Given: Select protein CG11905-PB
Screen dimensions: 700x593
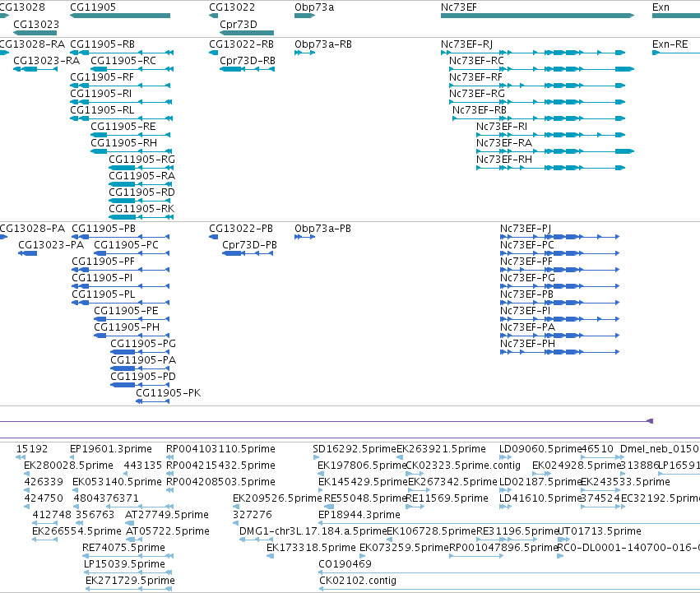Looking at the screenshot, I should 121,237.
